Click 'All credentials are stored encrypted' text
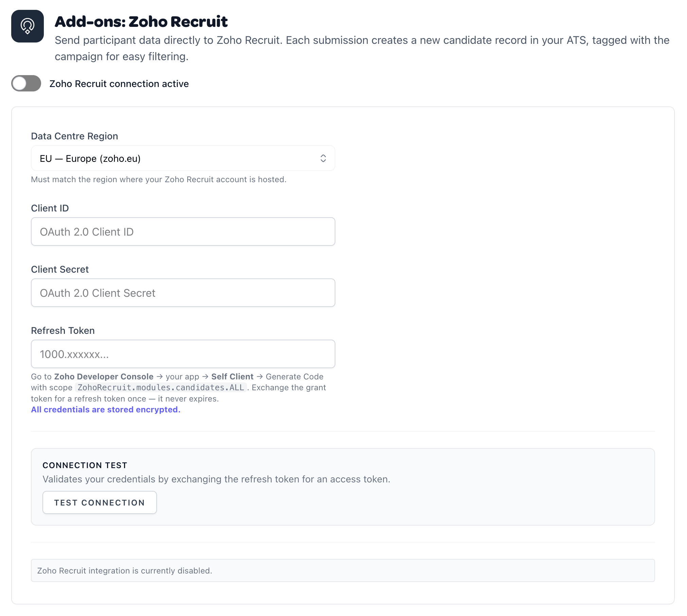 (x=106, y=410)
